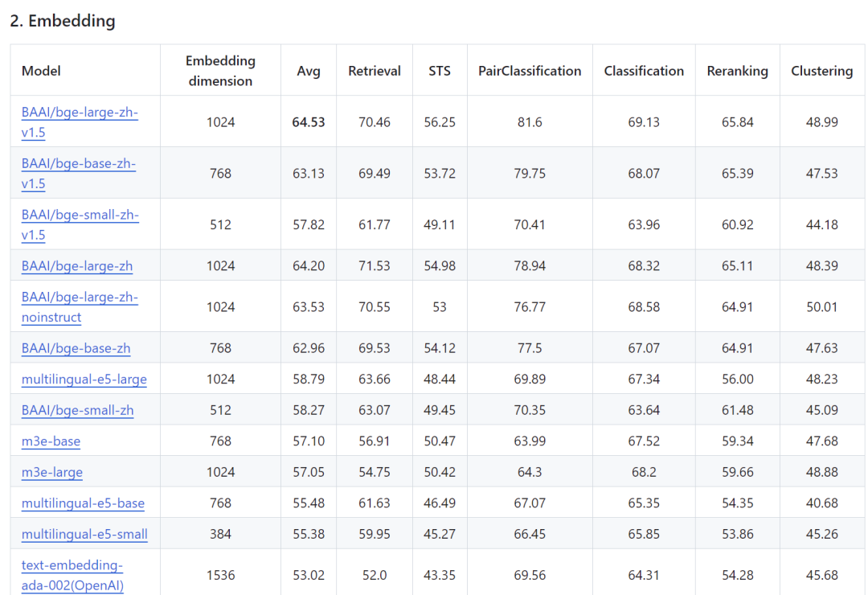Open the m3e-base model link
Screen dimensions: 868x595
pyautogui.click(x=51, y=441)
